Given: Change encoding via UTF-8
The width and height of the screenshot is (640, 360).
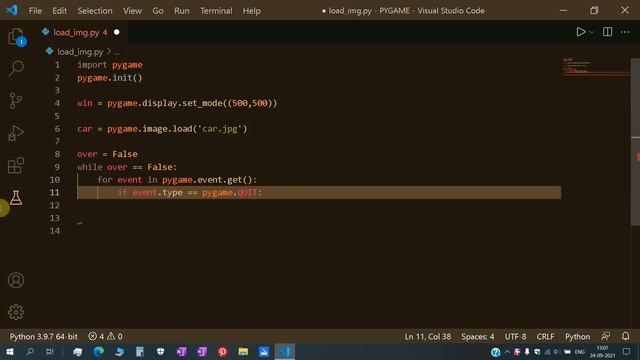Looking at the screenshot, I should tap(515, 336).
